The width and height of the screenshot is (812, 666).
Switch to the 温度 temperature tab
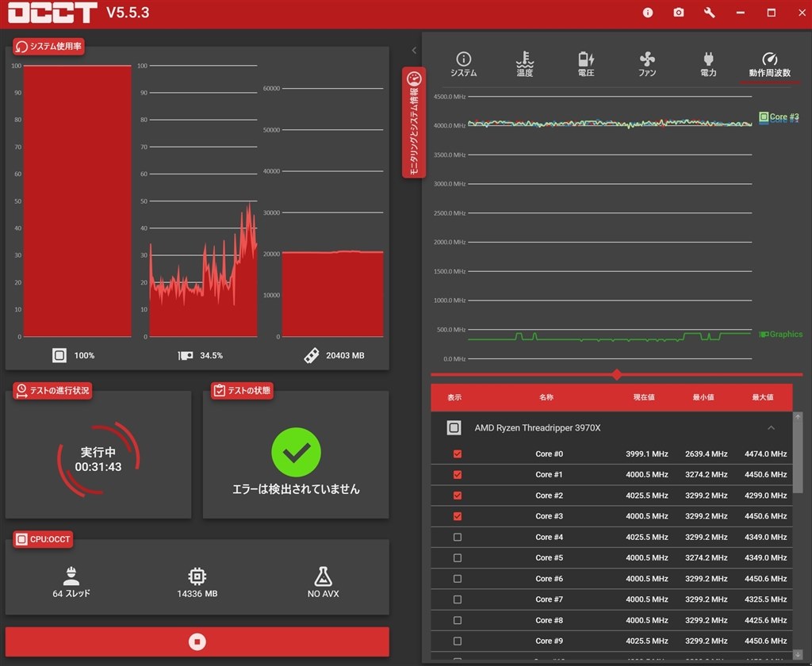(525, 64)
